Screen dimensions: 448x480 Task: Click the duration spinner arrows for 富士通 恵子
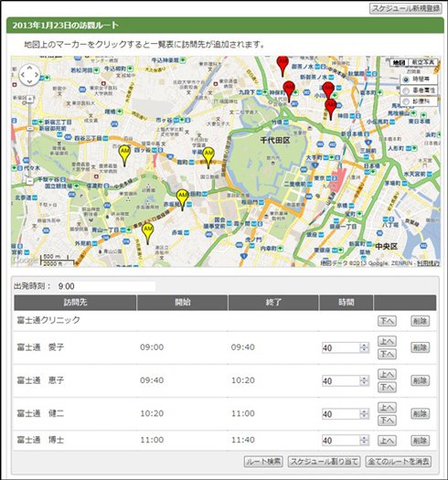(x=364, y=381)
